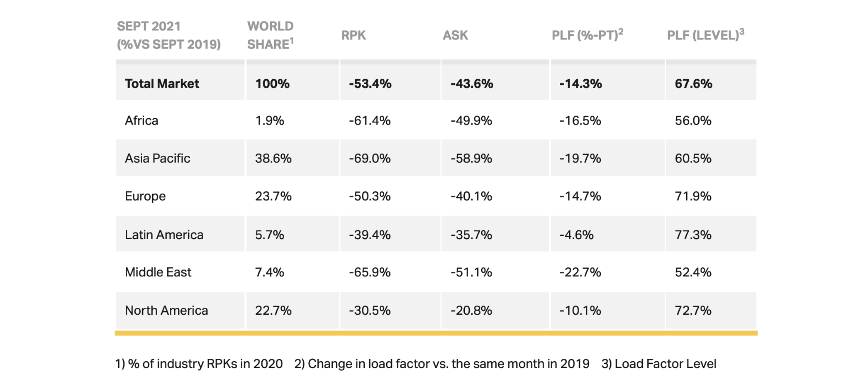This screenshot has height=377, width=868.
Task: Select the Africa row label
Action: click(x=141, y=120)
